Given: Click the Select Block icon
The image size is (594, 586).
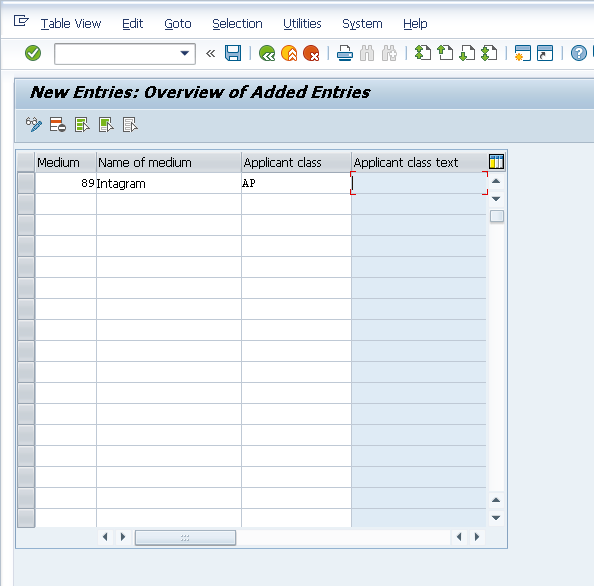Looking at the screenshot, I should (106, 125).
